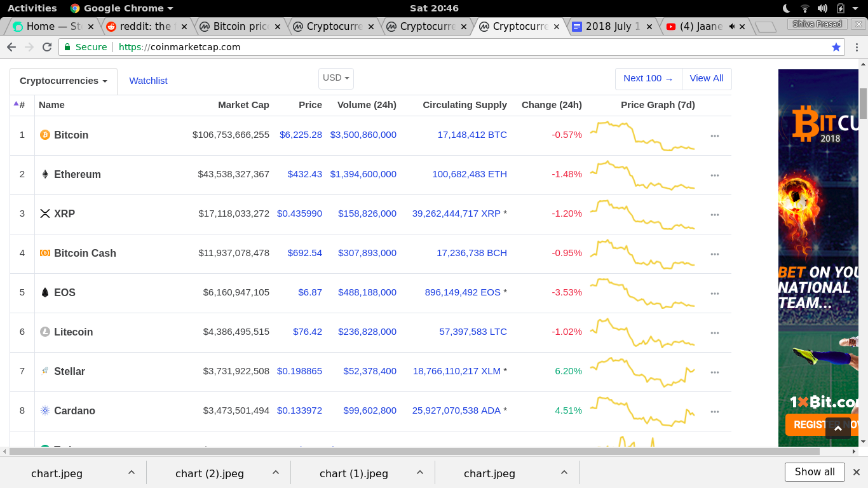Click the Cardano coin icon
Viewport: 868px width, 488px height.
tap(45, 410)
